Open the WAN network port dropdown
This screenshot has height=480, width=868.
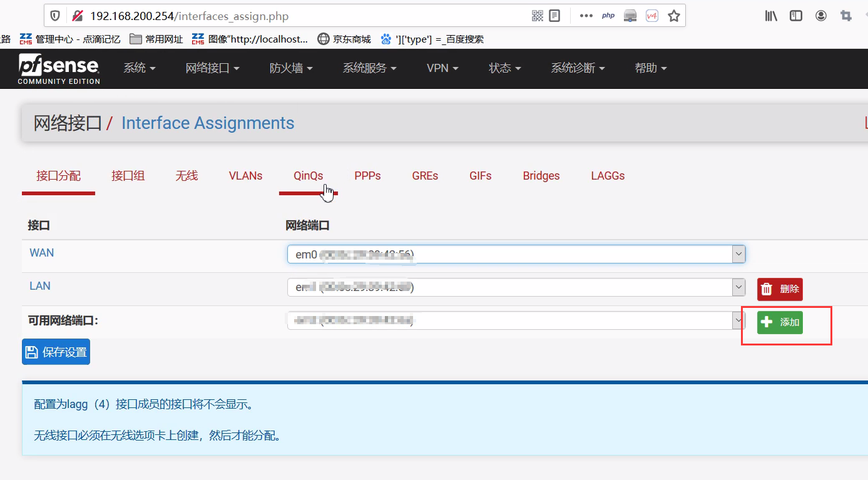pos(516,254)
